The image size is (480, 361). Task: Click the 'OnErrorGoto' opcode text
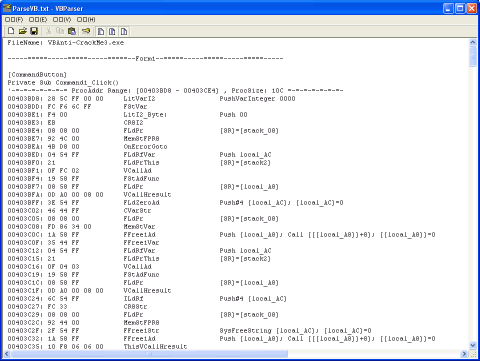(145, 147)
